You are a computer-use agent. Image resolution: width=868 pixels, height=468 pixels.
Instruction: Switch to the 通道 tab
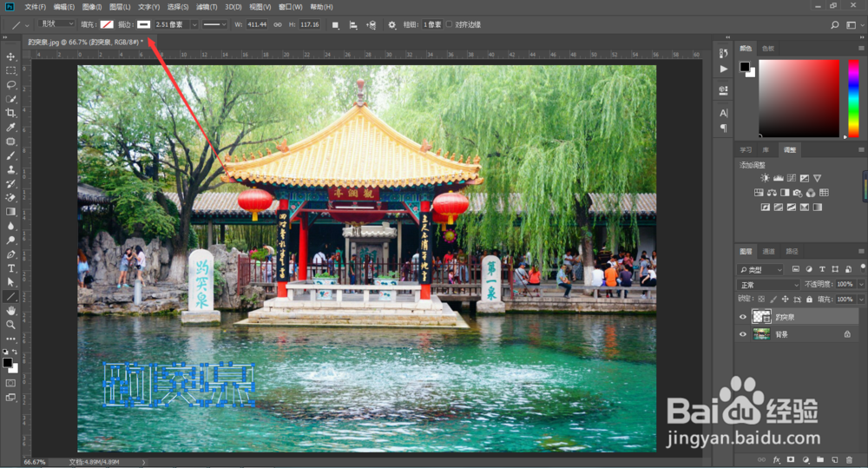(768, 252)
